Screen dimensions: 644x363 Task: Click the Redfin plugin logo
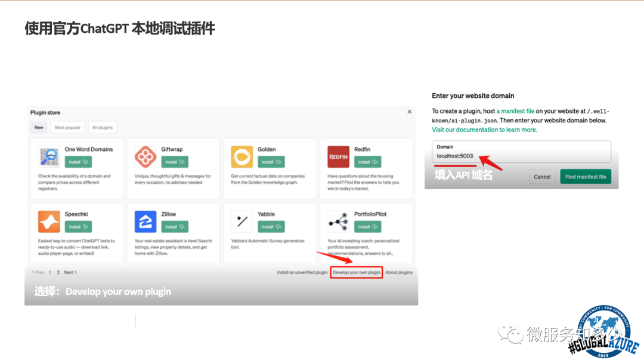coord(339,156)
